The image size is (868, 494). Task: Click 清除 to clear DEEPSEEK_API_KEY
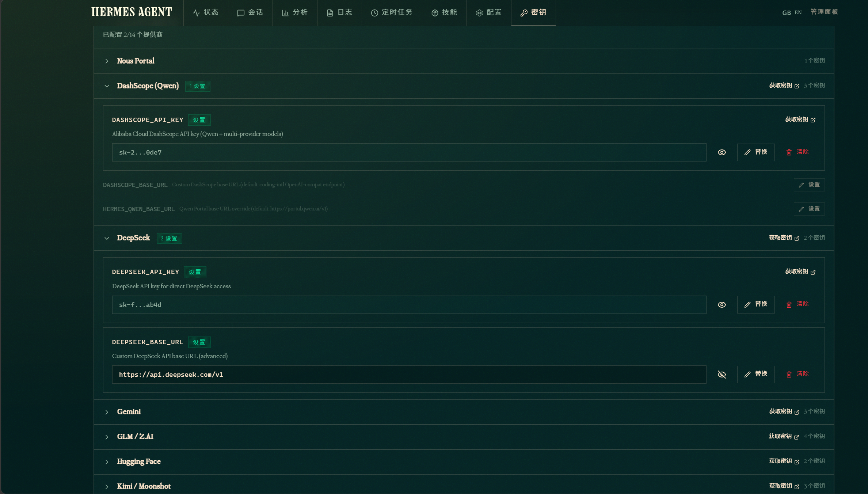[797, 305]
